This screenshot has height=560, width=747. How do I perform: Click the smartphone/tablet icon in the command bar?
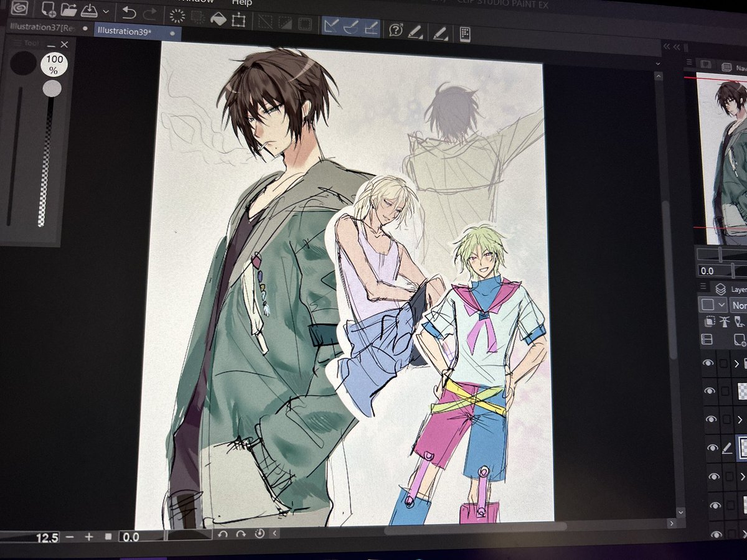coord(464,34)
